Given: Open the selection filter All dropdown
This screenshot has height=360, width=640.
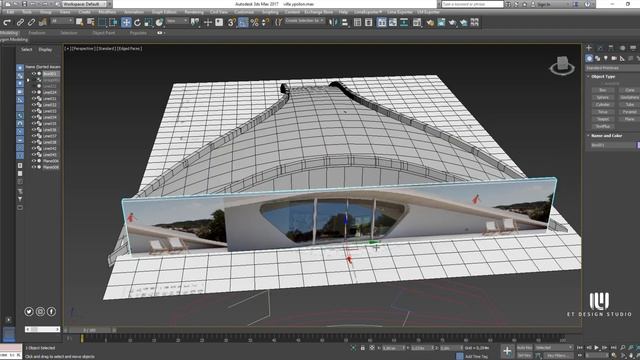Looking at the screenshot, I should [62, 21].
